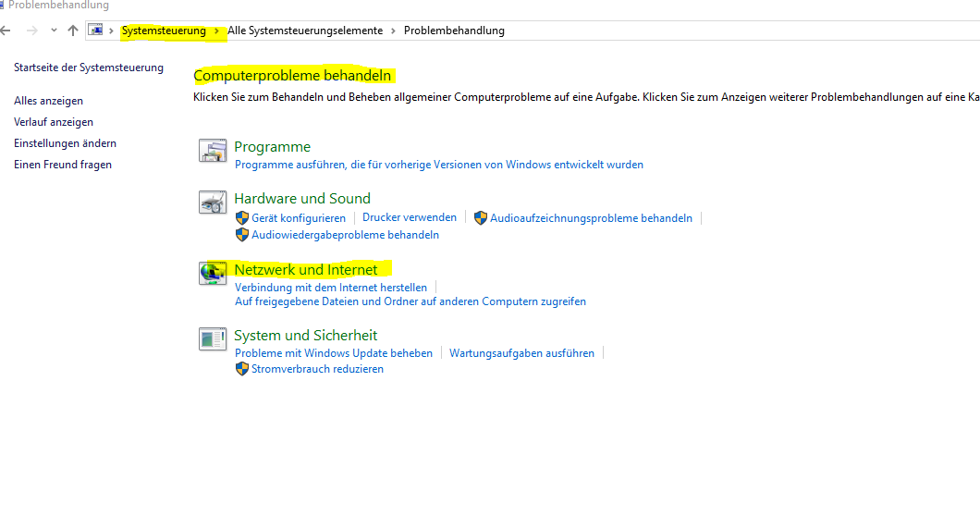Click Verbindung mit dem Internet herstellen

[331, 288]
